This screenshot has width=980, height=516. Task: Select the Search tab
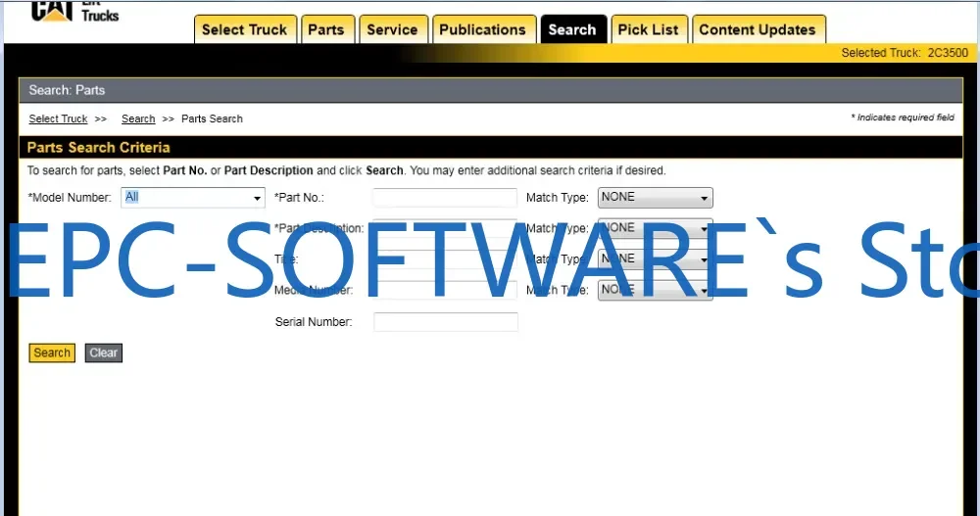(572, 29)
